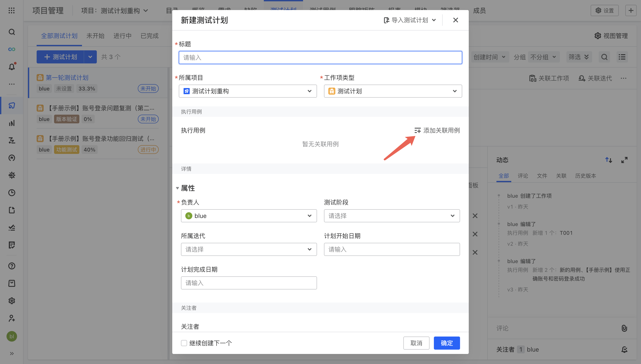Click the unfollow icon beside followers

624,349
